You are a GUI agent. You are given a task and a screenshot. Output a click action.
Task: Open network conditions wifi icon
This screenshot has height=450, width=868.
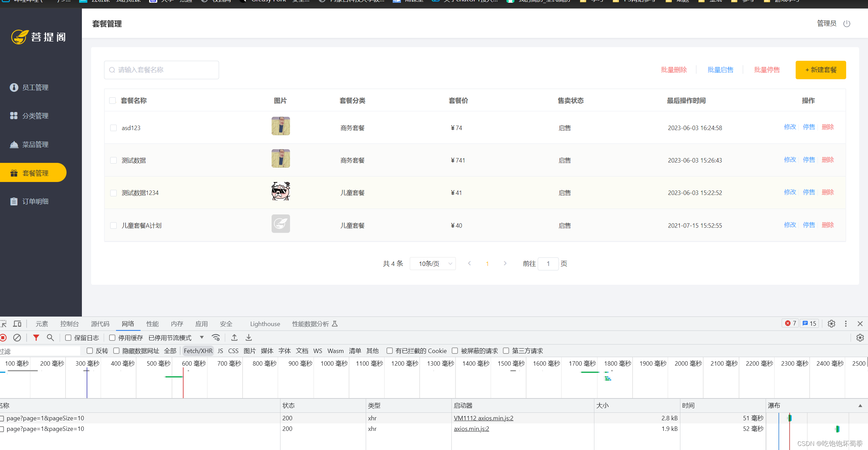(x=216, y=338)
